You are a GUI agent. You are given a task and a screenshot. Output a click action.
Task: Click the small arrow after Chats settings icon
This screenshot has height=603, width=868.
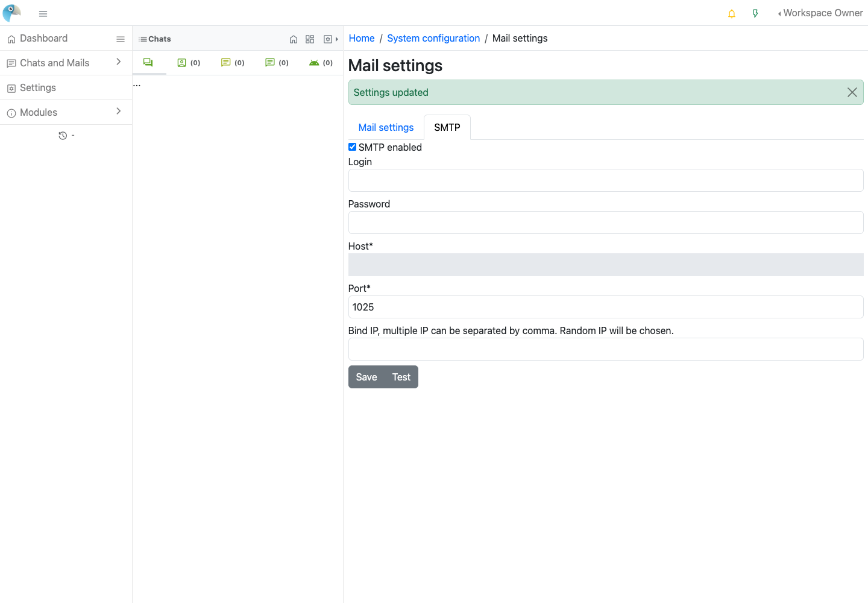[337, 39]
